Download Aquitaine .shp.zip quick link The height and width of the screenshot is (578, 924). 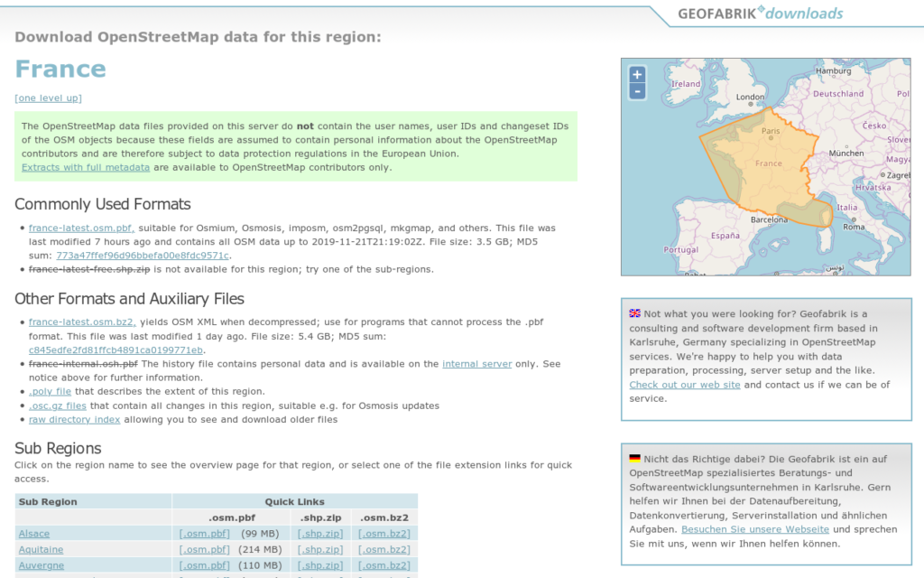[320, 549]
